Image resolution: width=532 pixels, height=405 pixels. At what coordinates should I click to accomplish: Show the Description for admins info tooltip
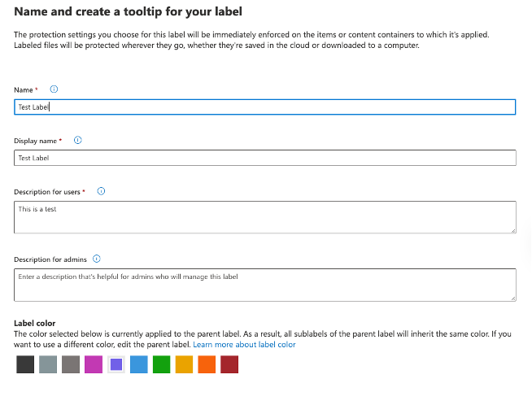point(97,259)
